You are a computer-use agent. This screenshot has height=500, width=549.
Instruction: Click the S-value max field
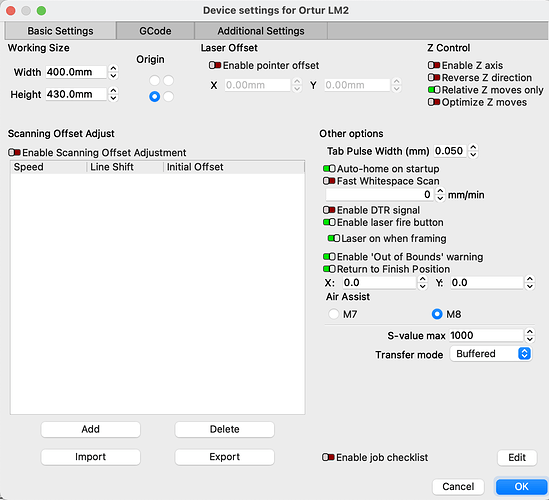coord(486,335)
